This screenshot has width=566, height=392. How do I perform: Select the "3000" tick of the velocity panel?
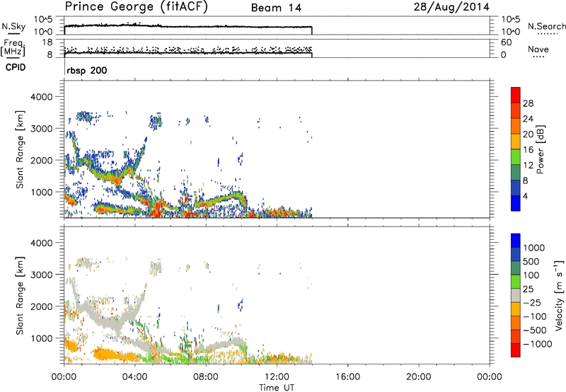[41, 275]
